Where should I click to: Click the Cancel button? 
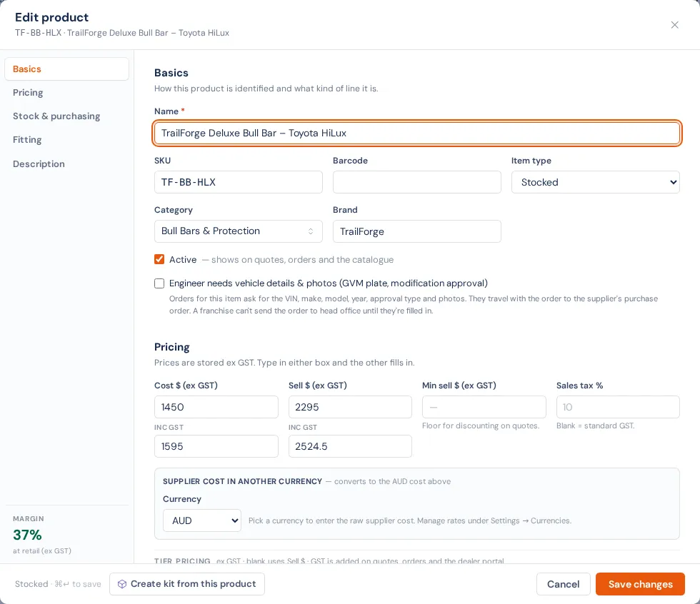click(x=564, y=584)
